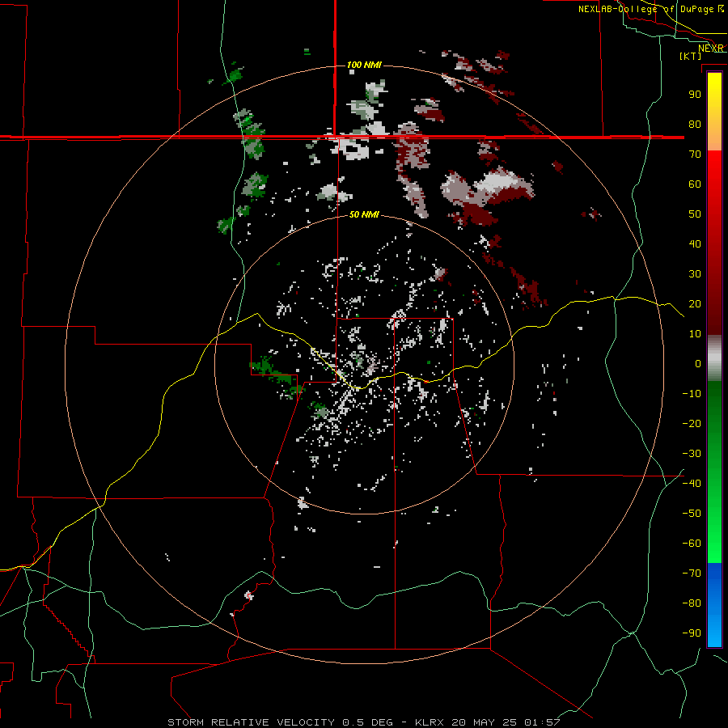Click the 70 value on velocity scale

[695, 154]
